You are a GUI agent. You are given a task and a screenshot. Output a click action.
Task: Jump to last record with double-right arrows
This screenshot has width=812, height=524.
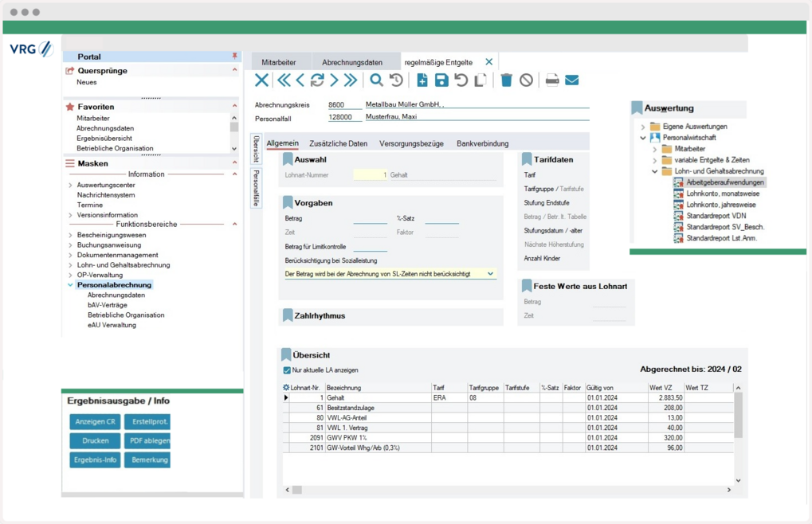(351, 80)
